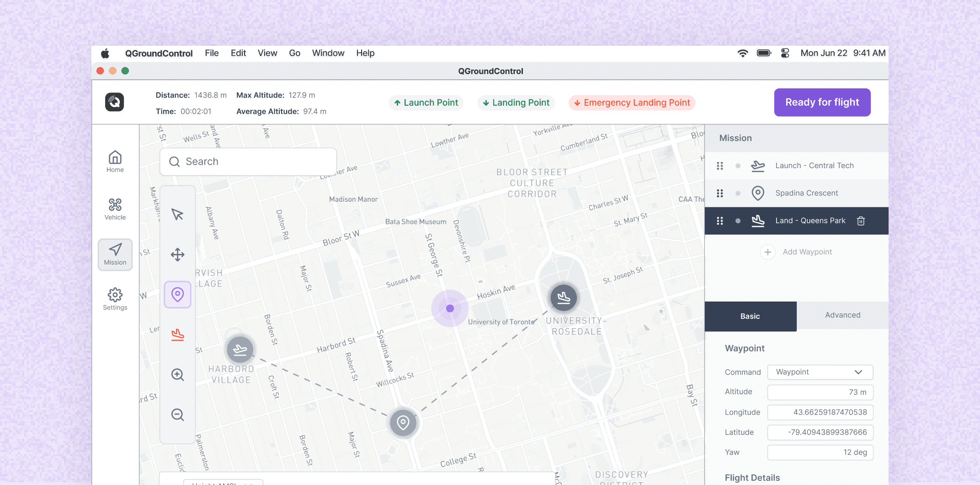Check the battery status icon
This screenshot has width=980, height=485.
pyautogui.click(x=764, y=53)
